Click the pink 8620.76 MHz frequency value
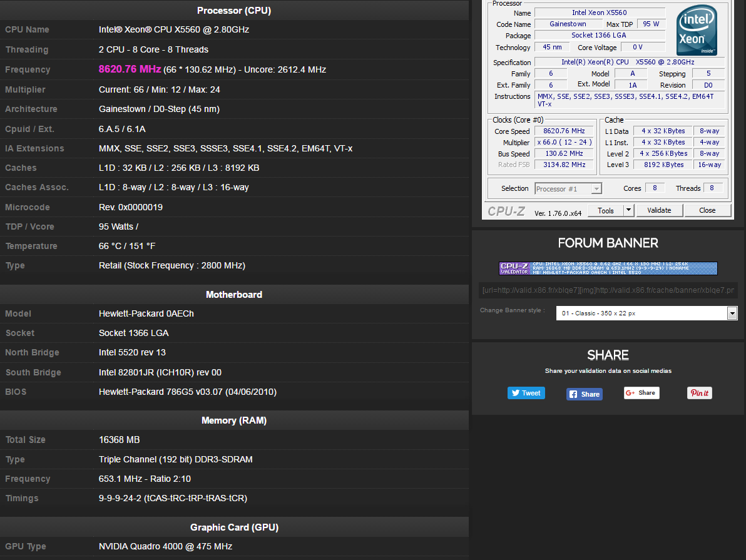Image resolution: width=746 pixels, height=560 pixels. 130,69
